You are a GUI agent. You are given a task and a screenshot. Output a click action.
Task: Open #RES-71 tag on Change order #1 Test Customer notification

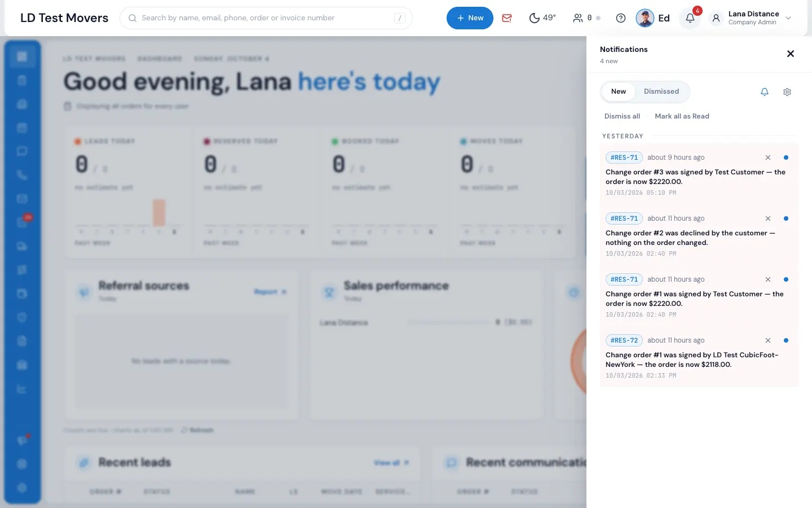point(624,279)
